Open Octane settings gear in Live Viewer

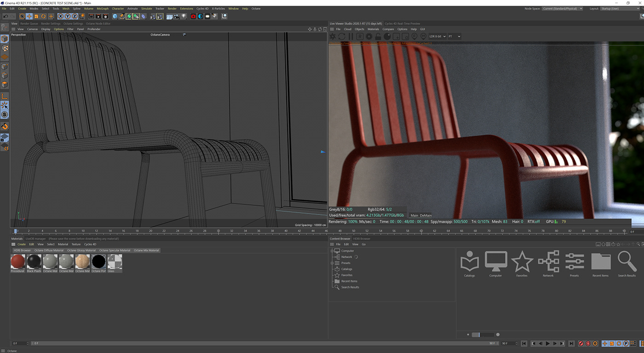(x=368, y=36)
